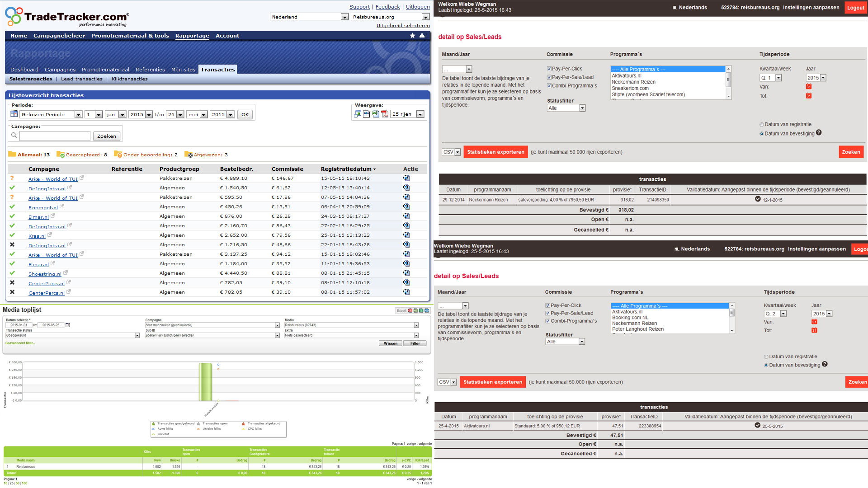This screenshot has height=488, width=868.
Task: Switch to Lead-transacties sub-tab
Action: tap(82, 79)
